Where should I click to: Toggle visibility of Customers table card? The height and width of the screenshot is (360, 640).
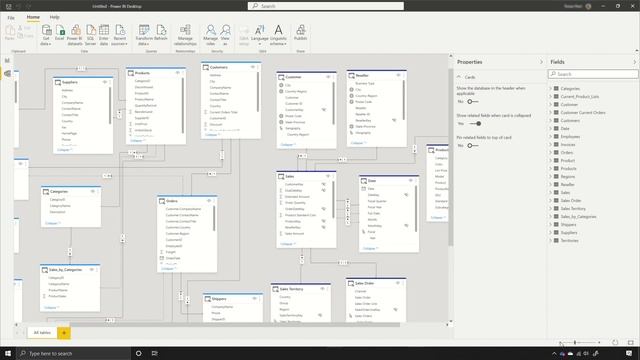click(253, 67)
